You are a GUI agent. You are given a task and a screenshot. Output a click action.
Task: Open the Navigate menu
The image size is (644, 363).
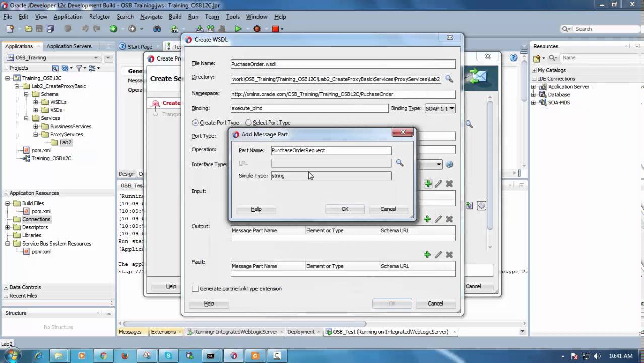click(151, 17)
